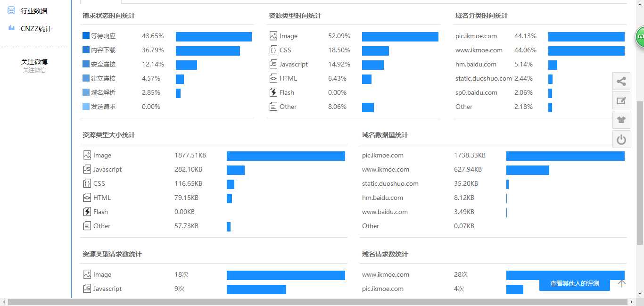
Task: Follow via 关注微博 link
Action: 34,62
